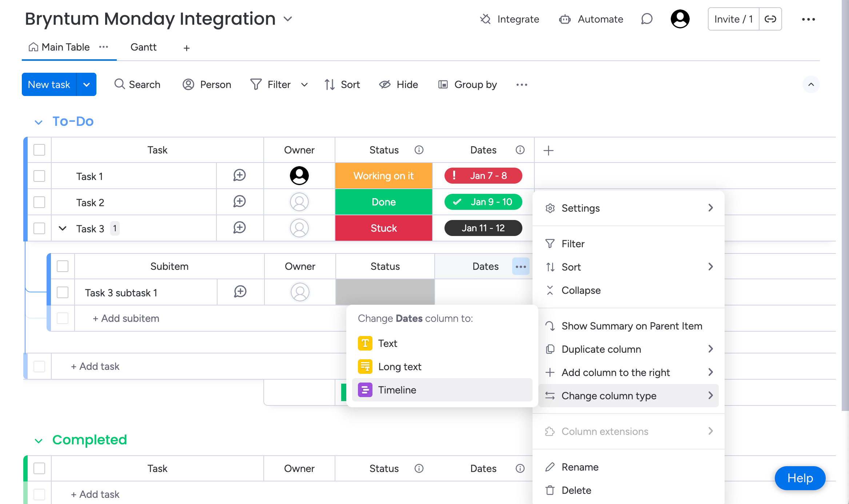
Task: Copy board link via chain icon
Action: tap(770, 19)
